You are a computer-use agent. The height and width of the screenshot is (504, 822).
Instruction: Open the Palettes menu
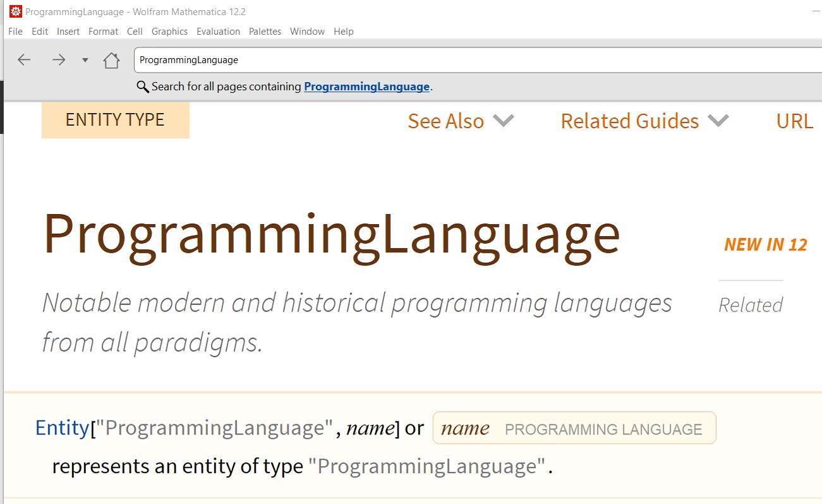265,31
